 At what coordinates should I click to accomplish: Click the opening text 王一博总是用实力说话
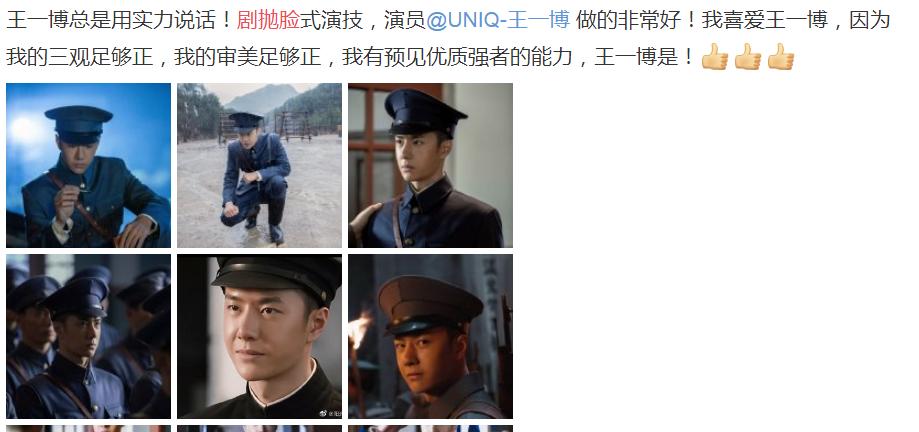pyautogui.click(x=111, y=21)
